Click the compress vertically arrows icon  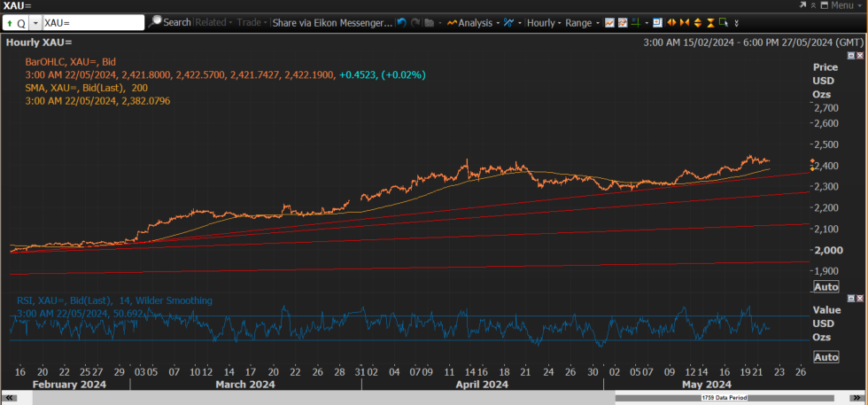(710, 23)
